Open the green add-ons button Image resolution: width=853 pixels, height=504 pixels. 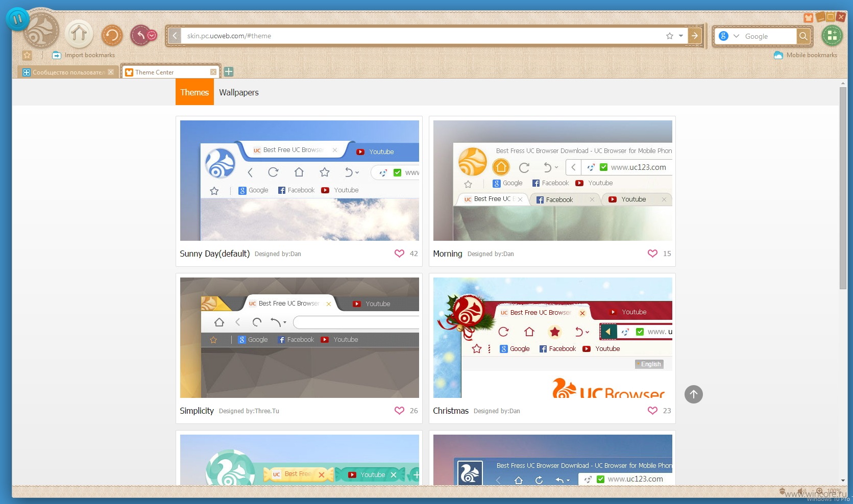(x=832, y=35)
